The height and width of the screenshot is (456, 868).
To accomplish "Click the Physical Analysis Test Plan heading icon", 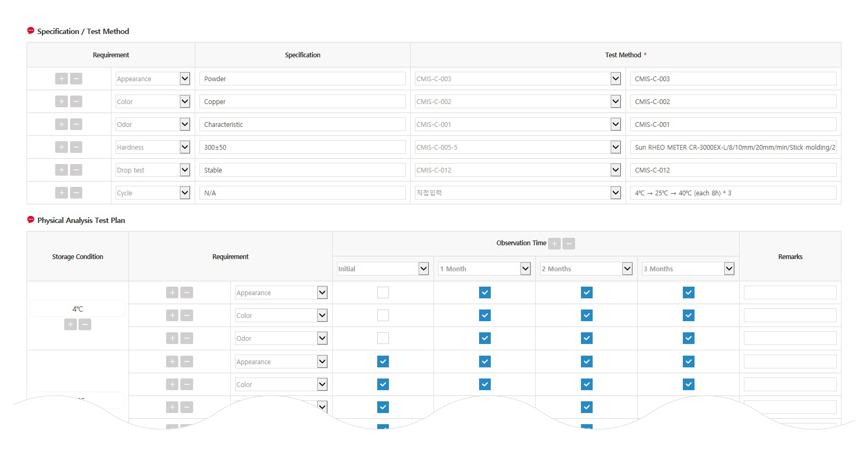I will click(31, 220).
